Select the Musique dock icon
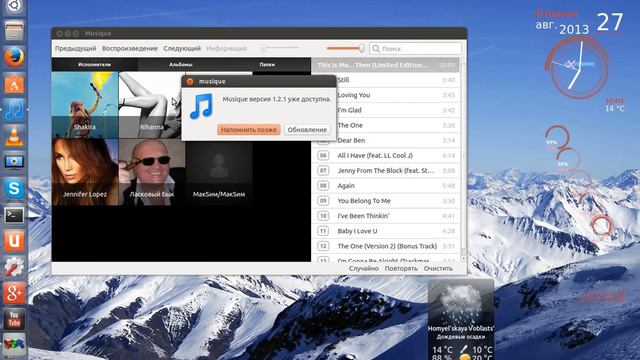Image resolution: width=640 pixels, height=360 pixels. point(14,110)
